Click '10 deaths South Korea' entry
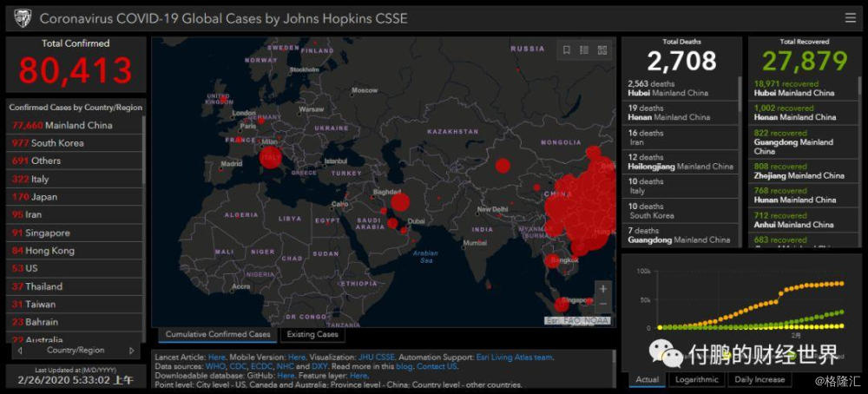The height and width of the screenshot is (394, 868). pyautogui.click(x=681, y=211)
